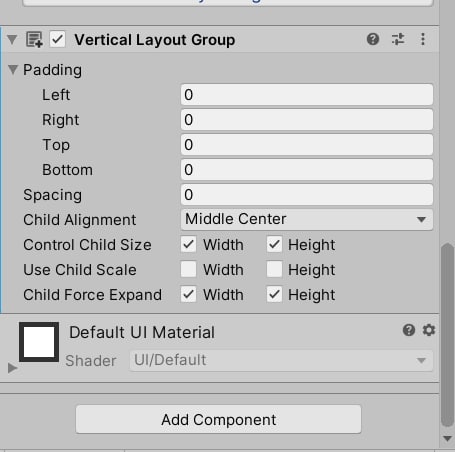Open the Shader UI/Default dropdown
This screenshot has height=452, width=455.
(281, 360)
